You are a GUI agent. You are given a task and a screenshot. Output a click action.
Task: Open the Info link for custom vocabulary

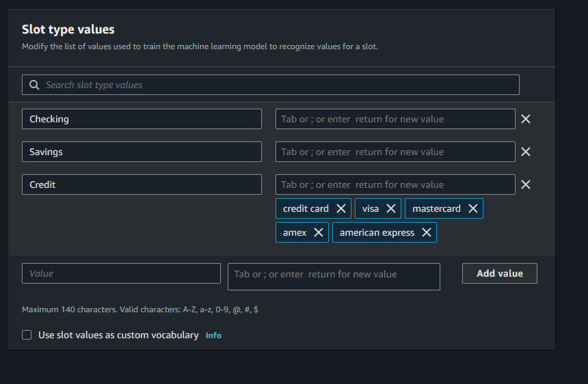click(x=213, y=335)
